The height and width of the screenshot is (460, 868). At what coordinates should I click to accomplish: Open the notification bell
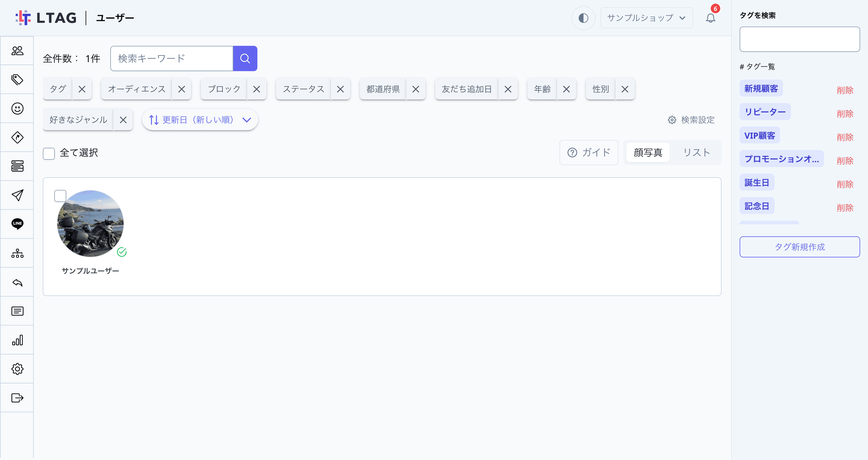(x=710, y=18)
